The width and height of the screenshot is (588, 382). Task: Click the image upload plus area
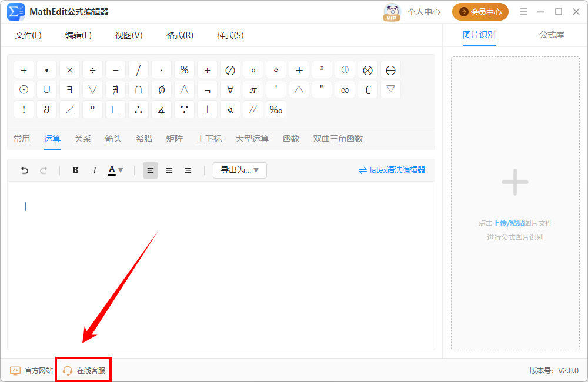(515, 203)
